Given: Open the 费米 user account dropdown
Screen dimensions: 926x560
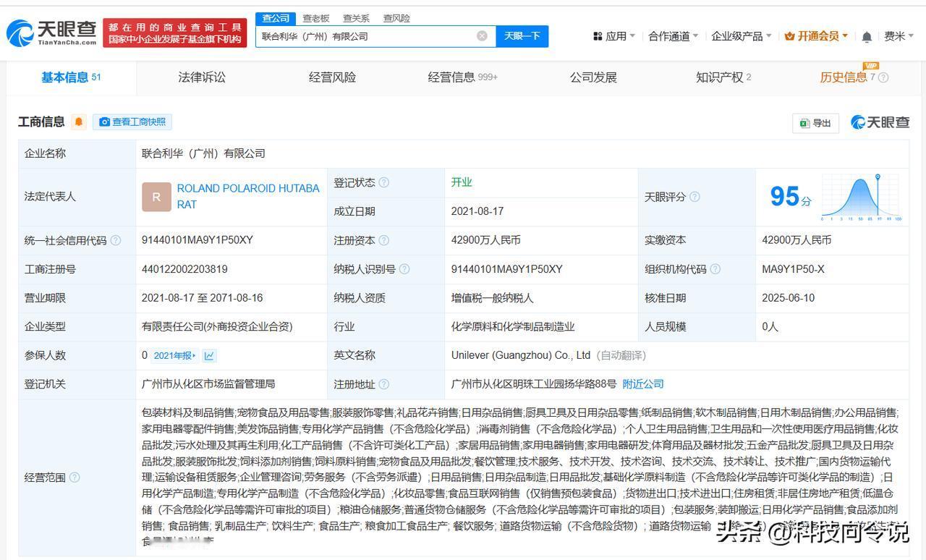Looking at the screenshot, I should 899,36.
